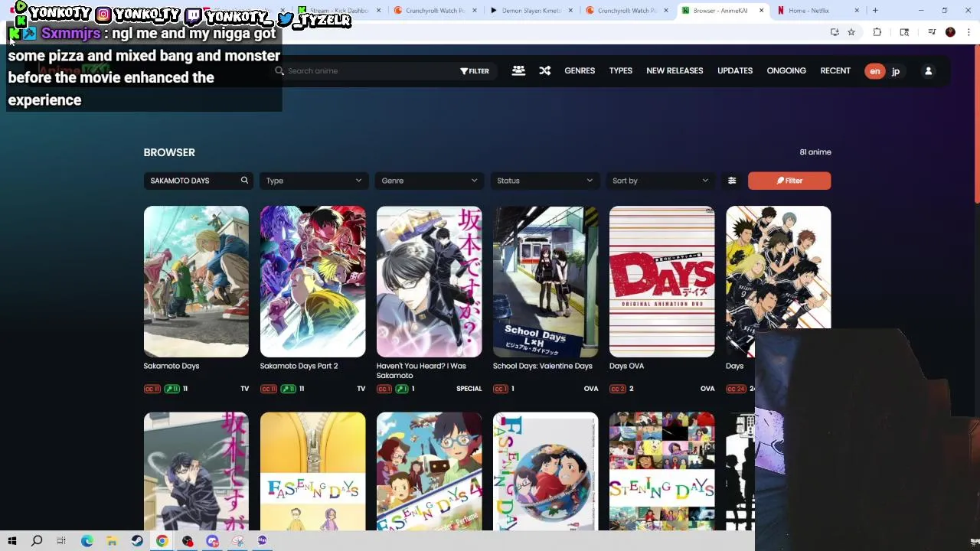Go to NEW RELEASES

click(x=675, y=70)
